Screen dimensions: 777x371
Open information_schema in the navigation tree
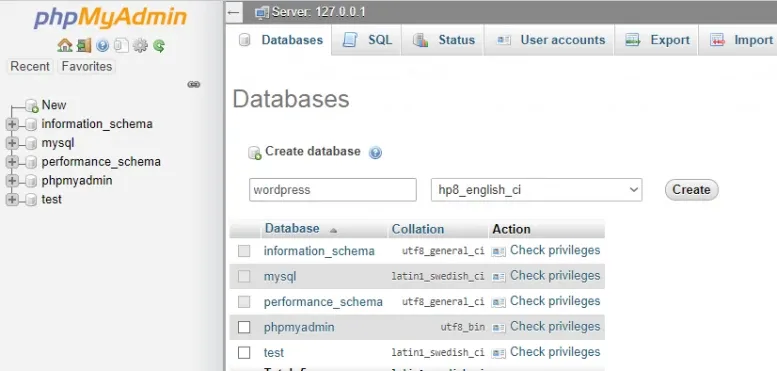point(97,124)
